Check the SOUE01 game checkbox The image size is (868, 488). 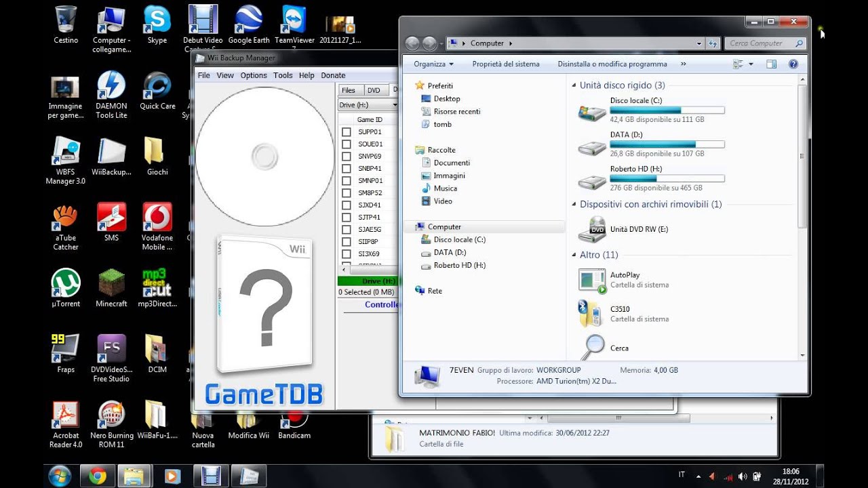347,144
